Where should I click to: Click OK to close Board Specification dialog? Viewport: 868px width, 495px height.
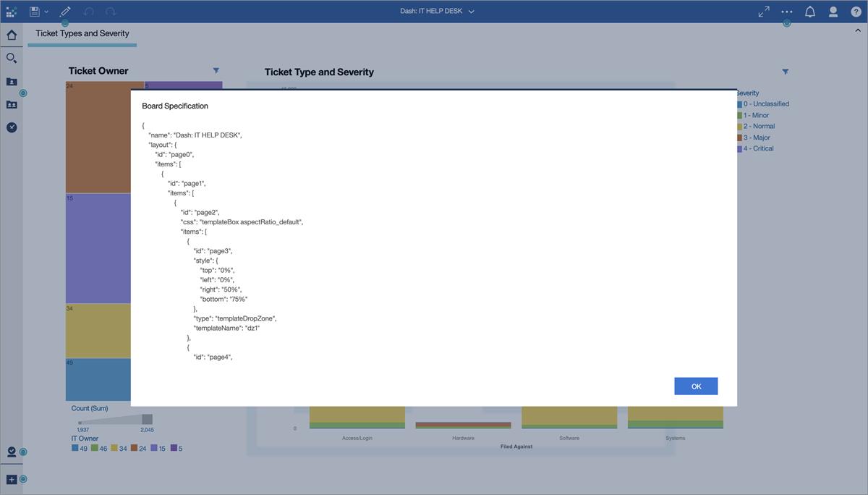(696, 386)
